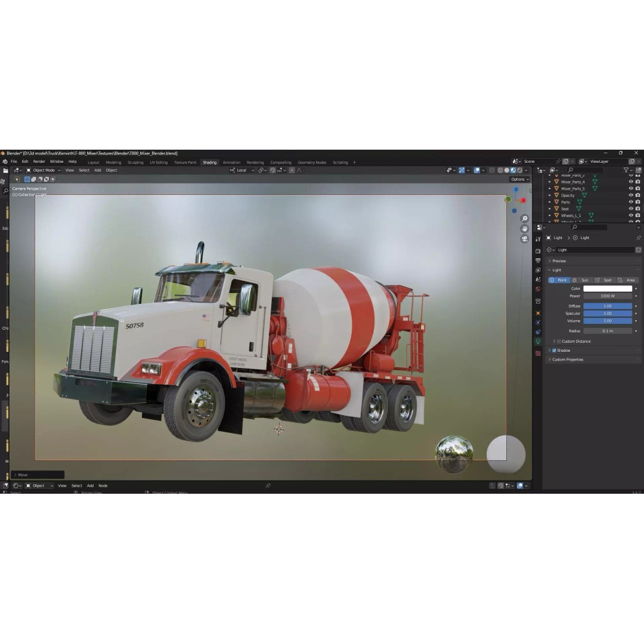The width and height of the screenshot is (644, 644).
Task: Open the Tool properties tab
Action: click(538, 239)
